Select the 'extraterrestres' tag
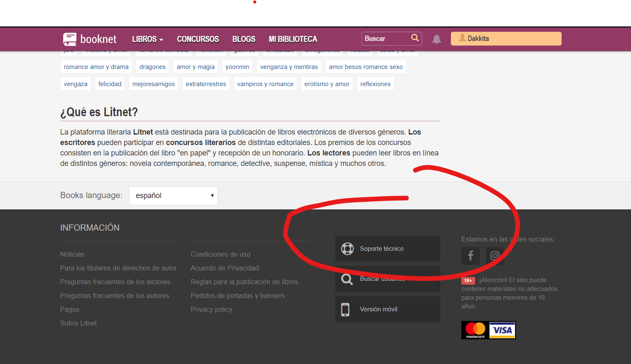Screen dimensions: 631x364 click(206, 84)
